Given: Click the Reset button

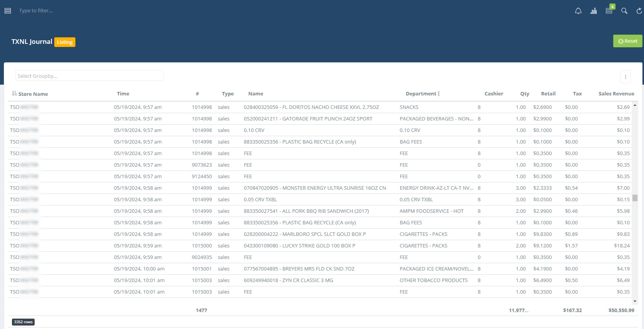Looking at the screenshot, I should pos(628,41).
